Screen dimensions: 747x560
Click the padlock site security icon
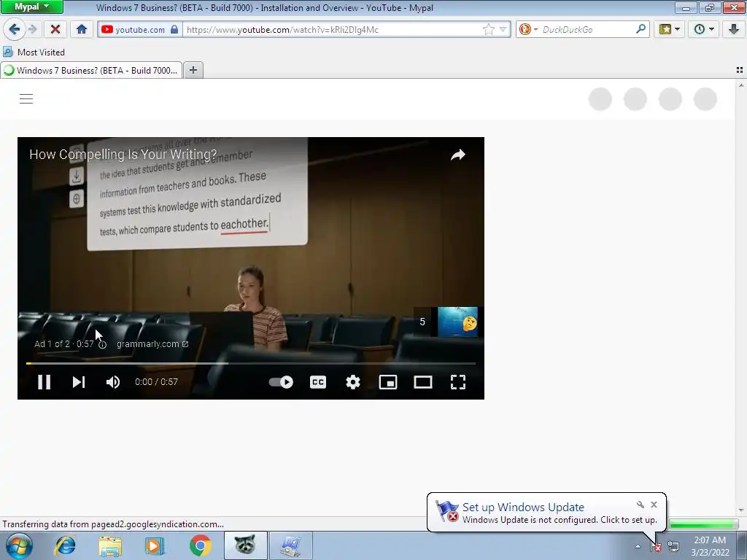pos(174,29)
